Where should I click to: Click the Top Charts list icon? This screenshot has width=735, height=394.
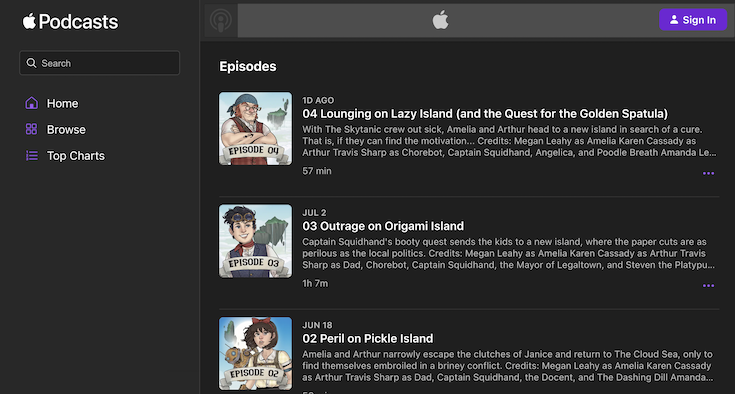tap(31, 156)
